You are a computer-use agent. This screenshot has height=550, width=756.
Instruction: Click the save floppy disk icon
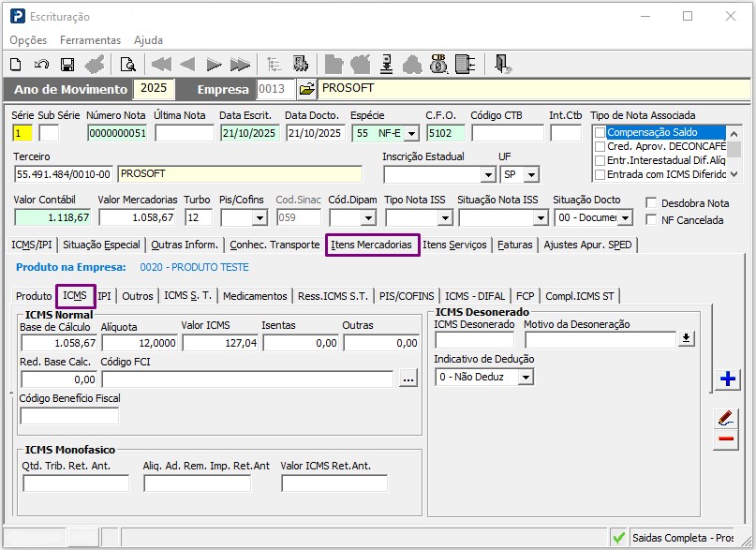[x=67, y=65]
